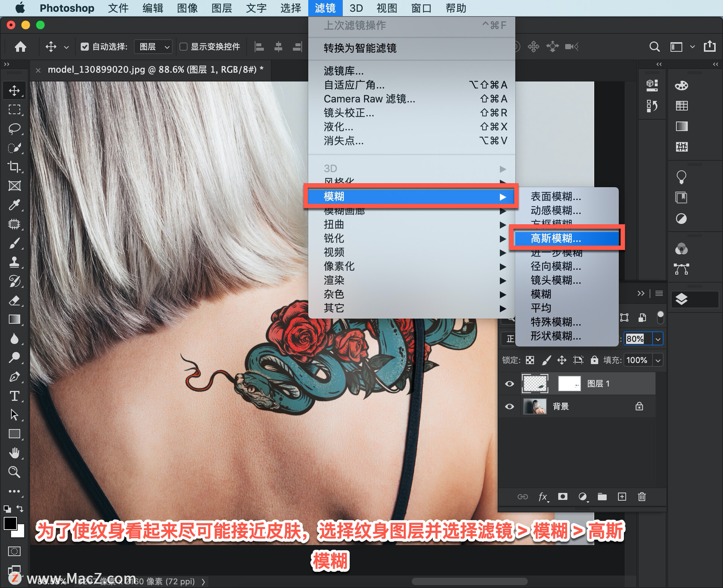
Task: Open the 图像 menu in menu bar
Action: [x=187, y=8]
